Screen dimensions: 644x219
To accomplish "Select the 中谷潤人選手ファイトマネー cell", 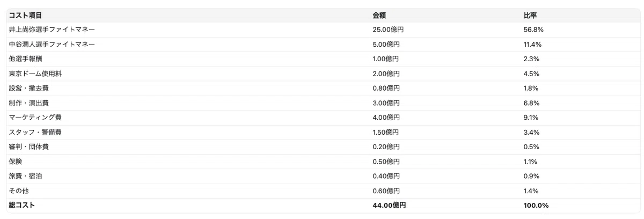I will [52, 44].
